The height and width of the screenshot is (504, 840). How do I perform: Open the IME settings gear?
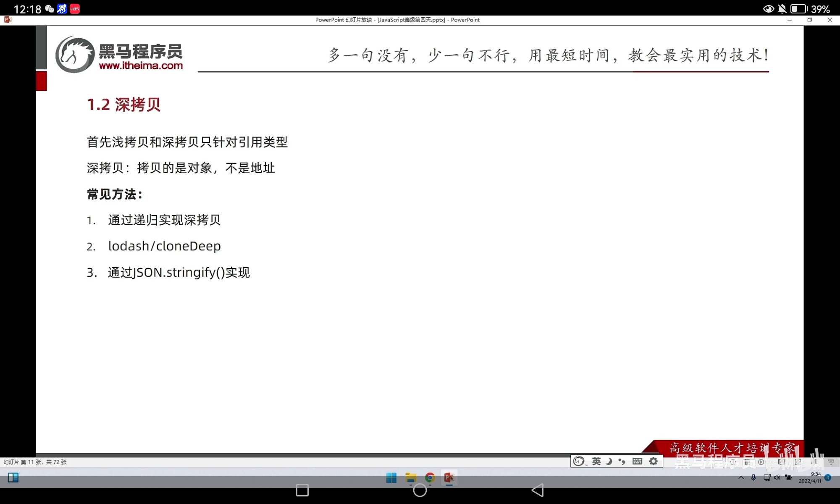tap(654, 461)
